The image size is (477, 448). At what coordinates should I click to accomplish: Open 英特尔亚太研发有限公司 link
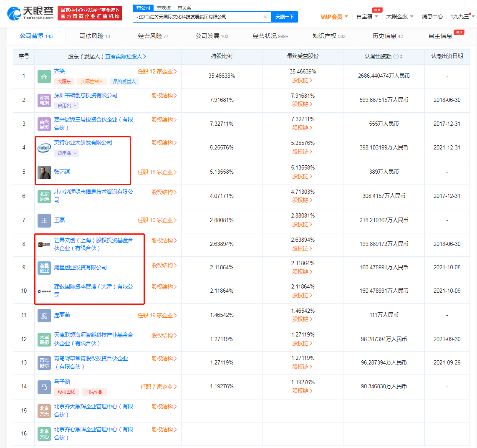pos(83,142)
